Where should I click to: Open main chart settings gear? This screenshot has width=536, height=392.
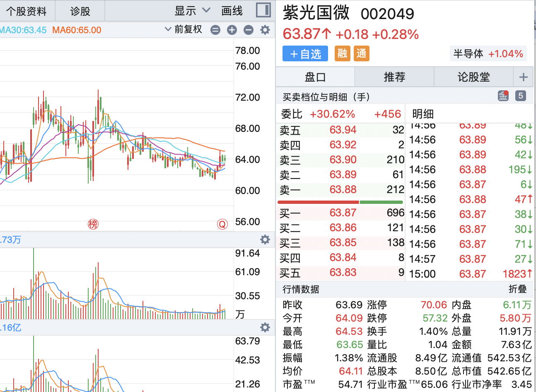point(265,30)
